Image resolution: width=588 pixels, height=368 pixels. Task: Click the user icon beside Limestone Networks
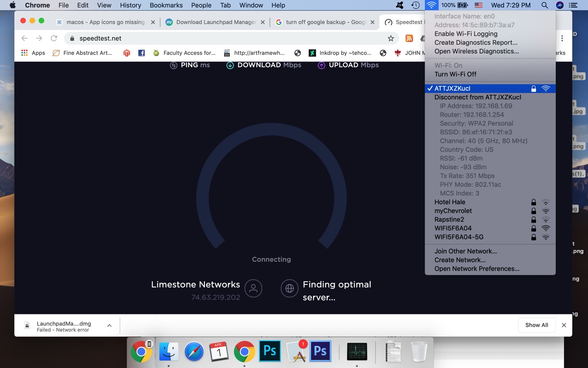(253, 288)
